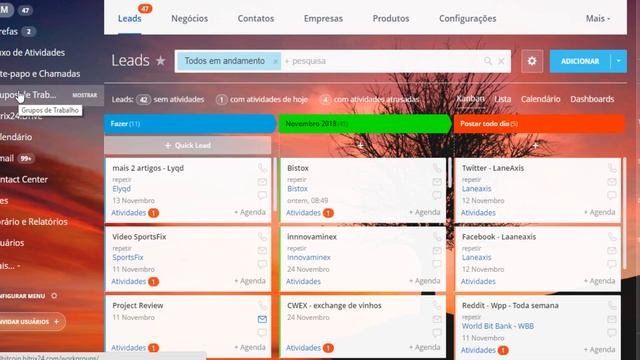Open 'Contact Center' in the sidebar
Viewport: 640px width, 360px height.
coord(24,179)
